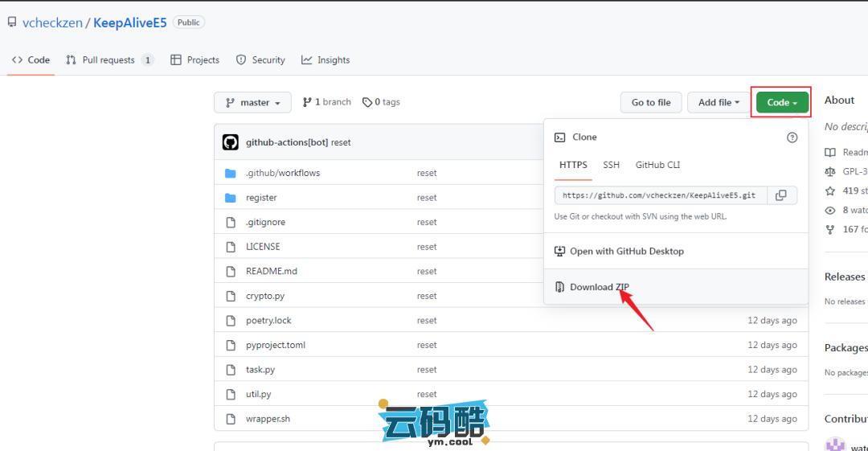
Task: Switch to the Pull requests tab
Action: 108,60
